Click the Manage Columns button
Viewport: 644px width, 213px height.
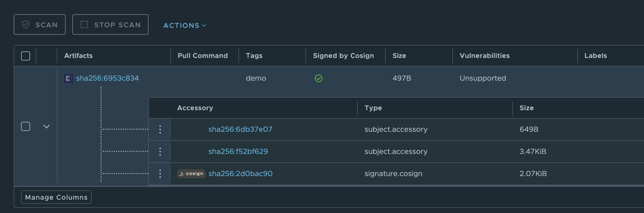[x=56, y=197]
